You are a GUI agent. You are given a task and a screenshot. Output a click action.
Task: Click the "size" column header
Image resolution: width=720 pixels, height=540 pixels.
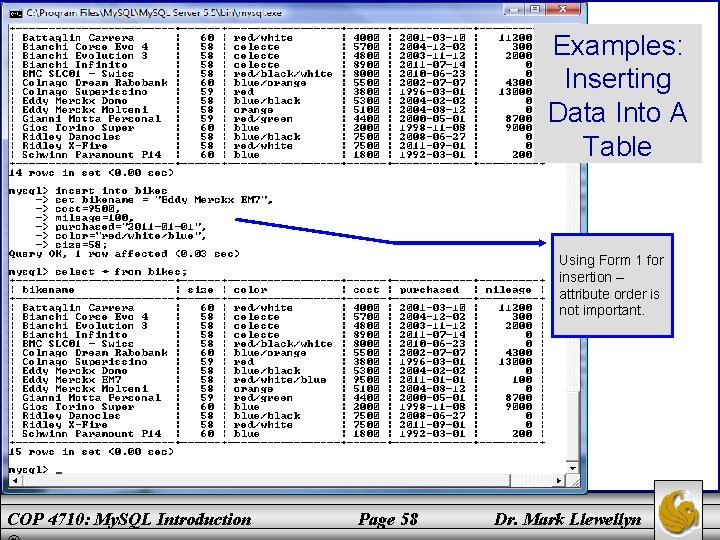200,290
